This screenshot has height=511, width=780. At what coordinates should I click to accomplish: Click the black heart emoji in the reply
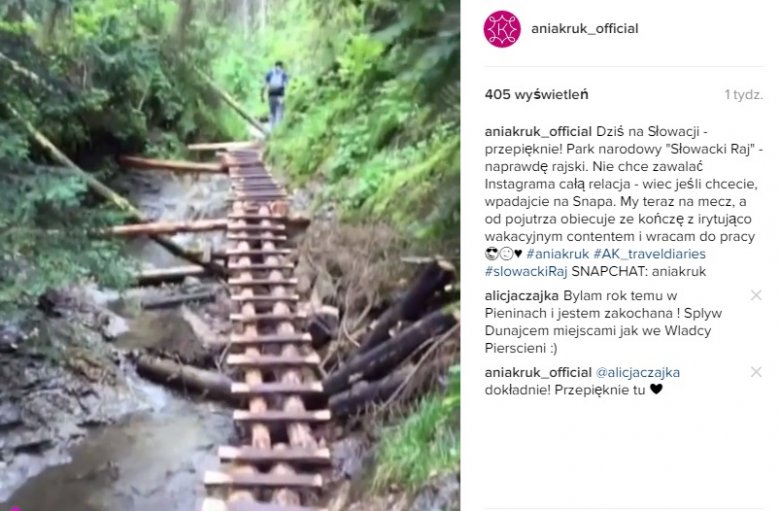coord(656,390)
